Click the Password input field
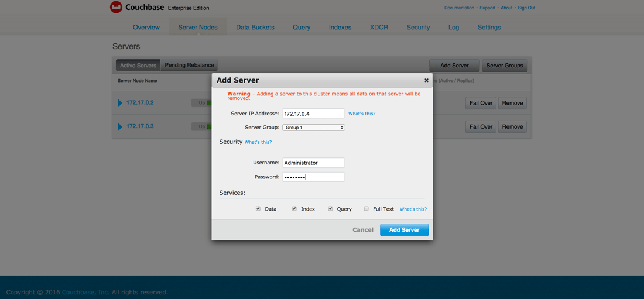The image size is (644, 299). pyautogui.click(x=313, y=177)
